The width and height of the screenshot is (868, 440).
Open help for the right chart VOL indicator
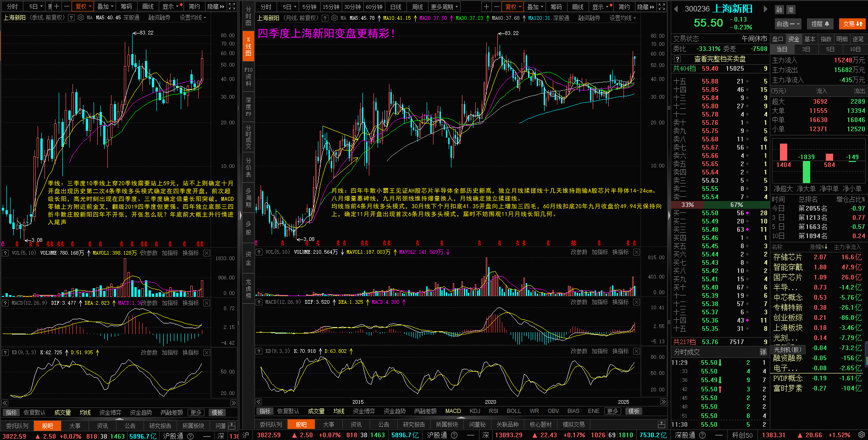pyautogui.click(x=259, y=252)
